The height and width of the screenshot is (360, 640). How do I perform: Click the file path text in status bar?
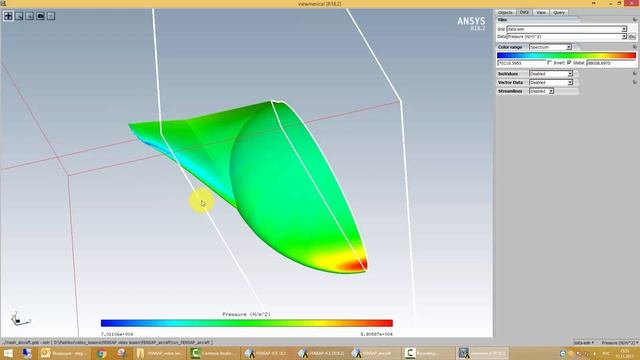(107, 342)
